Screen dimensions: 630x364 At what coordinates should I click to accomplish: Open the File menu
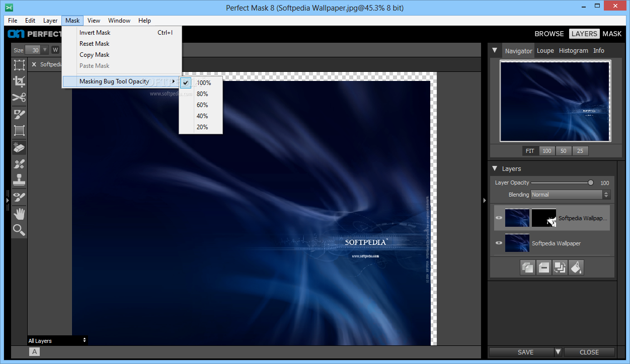(13, 21)
